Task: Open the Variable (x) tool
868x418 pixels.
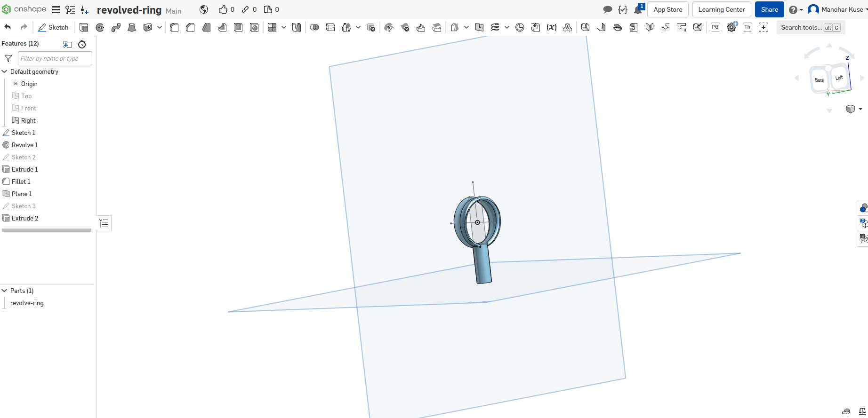Action: pyautogui.click(x=551, y=27)
